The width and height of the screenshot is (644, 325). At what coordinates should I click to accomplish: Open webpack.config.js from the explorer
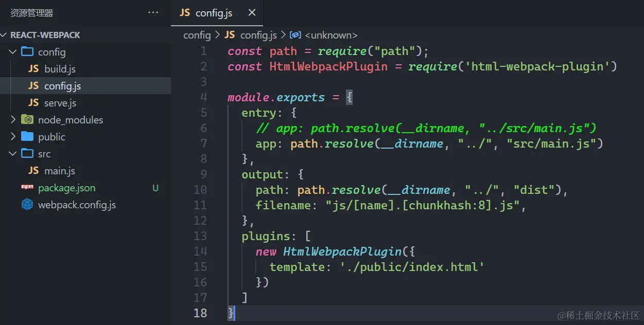pos(77,205)
